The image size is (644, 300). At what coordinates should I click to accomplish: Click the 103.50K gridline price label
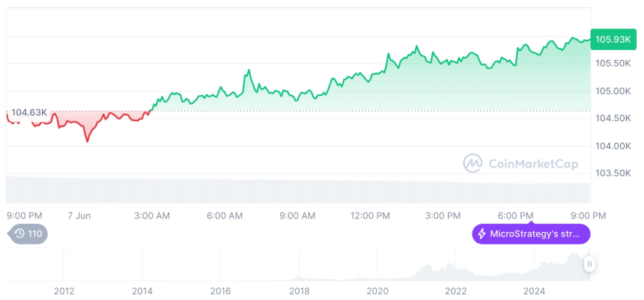(613, 174)
